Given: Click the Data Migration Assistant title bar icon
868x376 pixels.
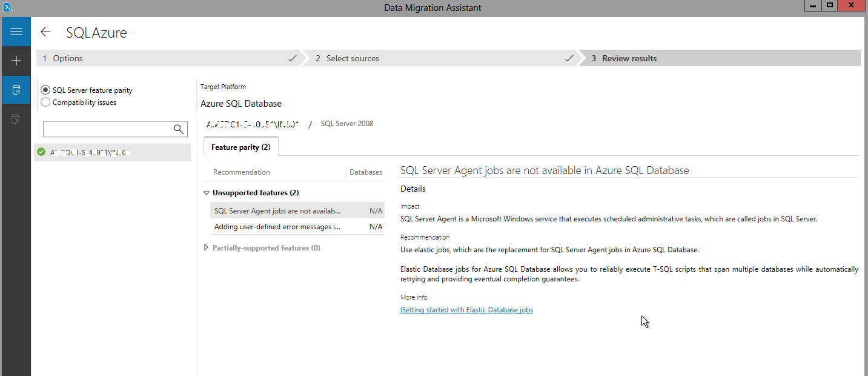Looking at the screenshot, I should pyautogui.click(x=8, y=7).
